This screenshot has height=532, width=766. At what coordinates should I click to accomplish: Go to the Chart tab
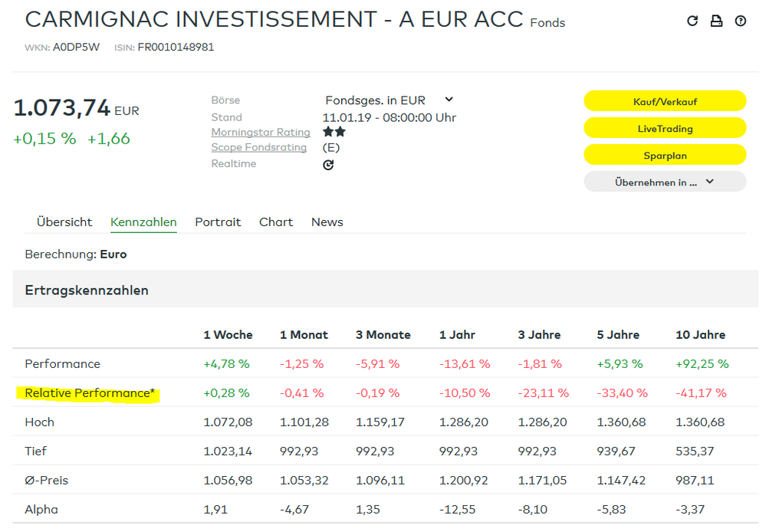pyautogui.click(x=276, y=222)
